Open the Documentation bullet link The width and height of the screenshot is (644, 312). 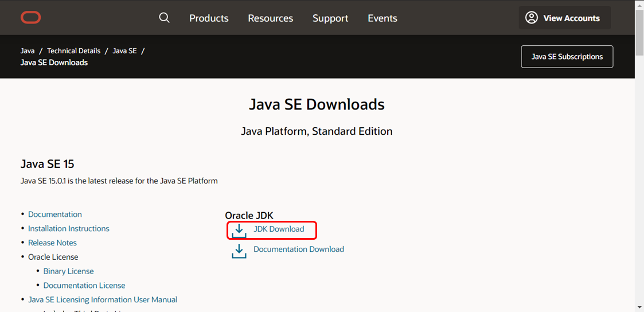pyautogui.click(x=55, y=214)
